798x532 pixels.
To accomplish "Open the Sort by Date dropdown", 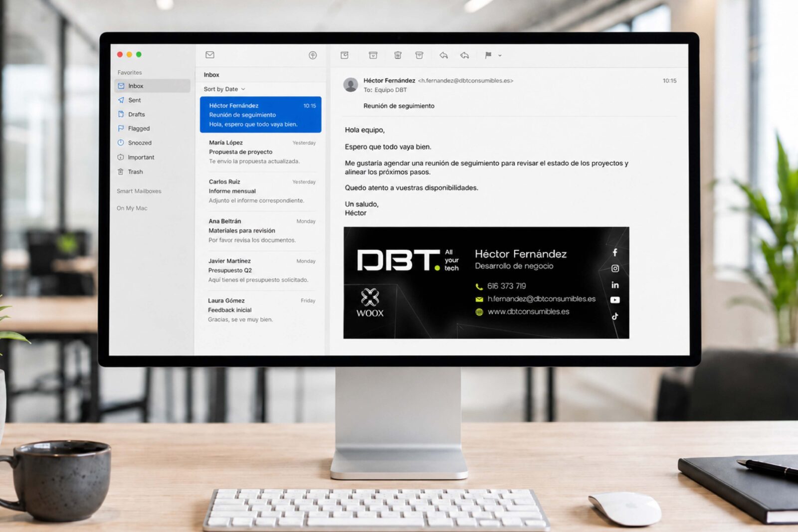I will [224, 89].
